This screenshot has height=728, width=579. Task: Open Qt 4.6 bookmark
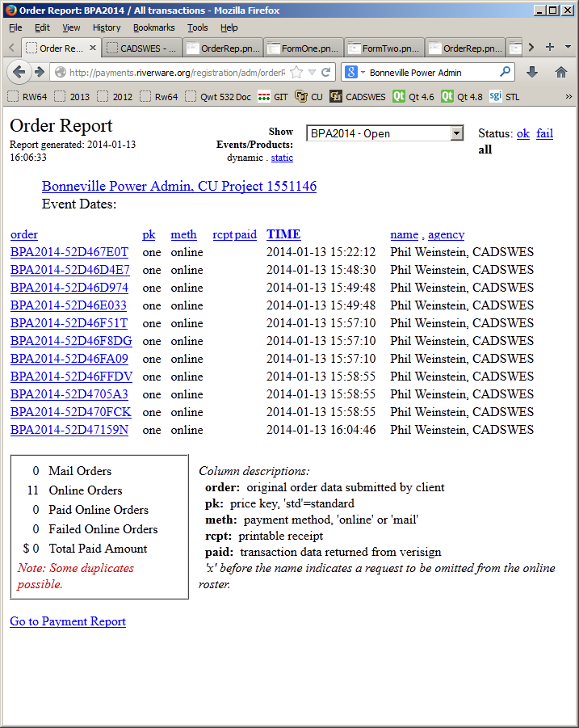coord(413,97)
